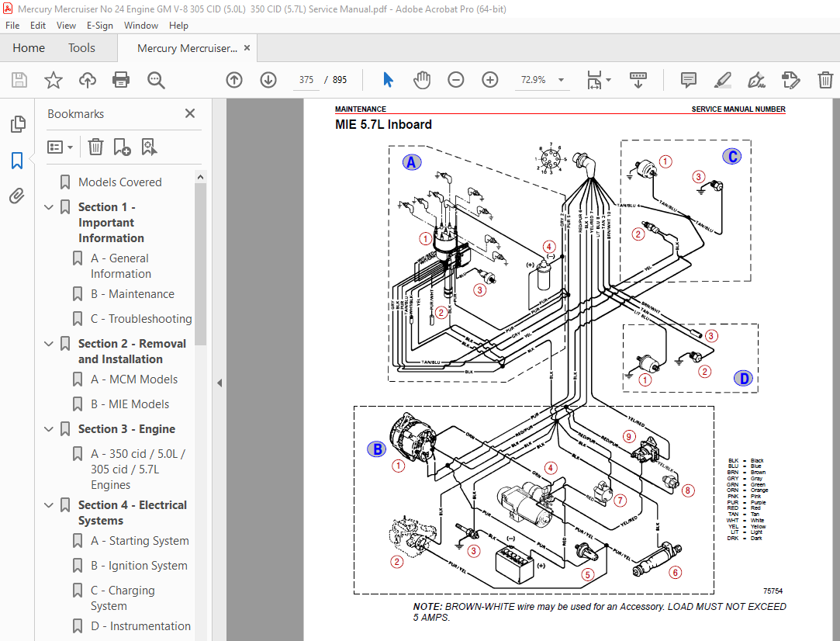This screenshot has width=840, height=641.
Task: Delete selected bookmark in Bookmarks panel
Action: tap(95, 147)
